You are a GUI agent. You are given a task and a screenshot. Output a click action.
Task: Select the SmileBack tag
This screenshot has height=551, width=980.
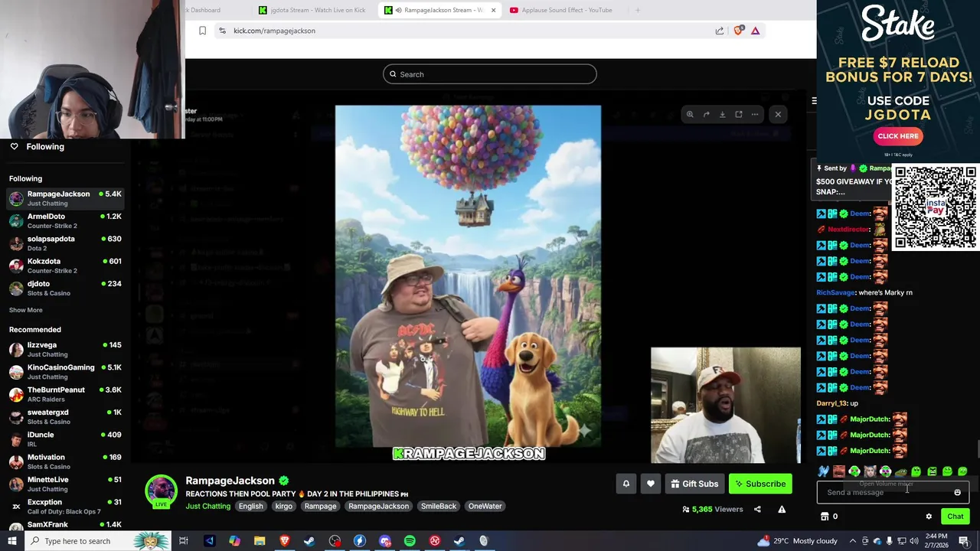coord(439,506)
